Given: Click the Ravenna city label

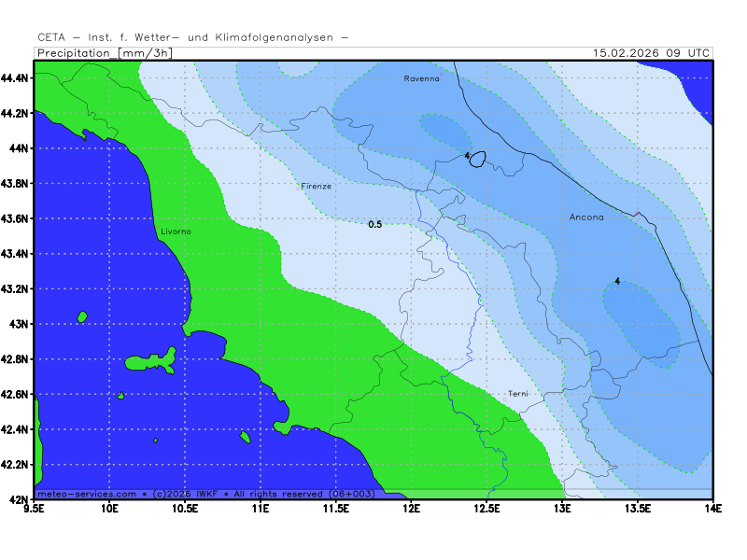Looking at the screenshot, I should coord(421,78).
